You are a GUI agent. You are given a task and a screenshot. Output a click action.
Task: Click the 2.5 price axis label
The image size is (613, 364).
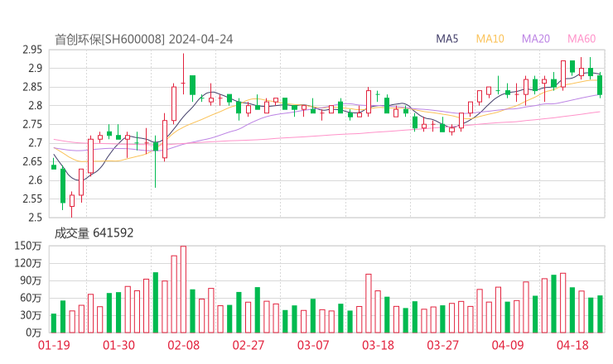[35, 218]
